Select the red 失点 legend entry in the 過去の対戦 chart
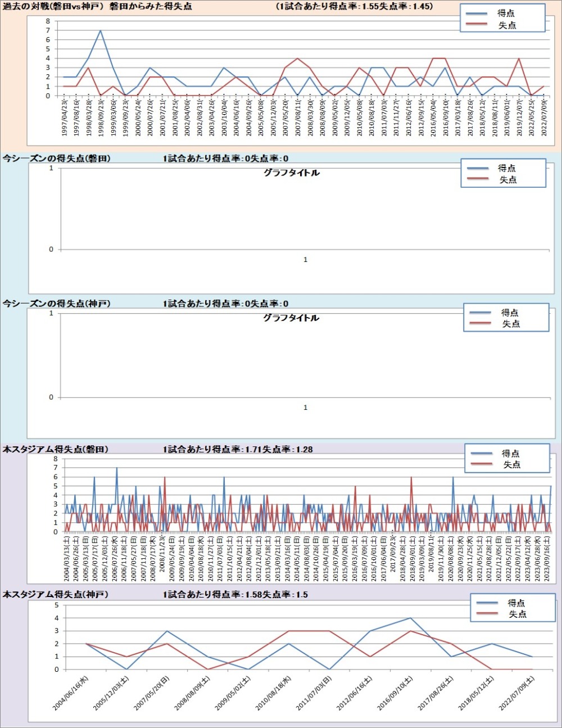 (506, 25)
